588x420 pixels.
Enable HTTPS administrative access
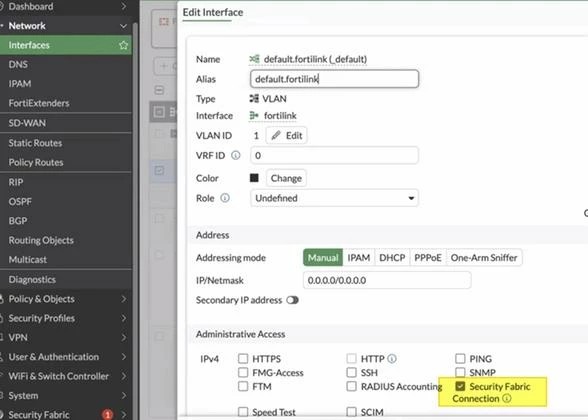pyautogui.click(x=243, y=359)
